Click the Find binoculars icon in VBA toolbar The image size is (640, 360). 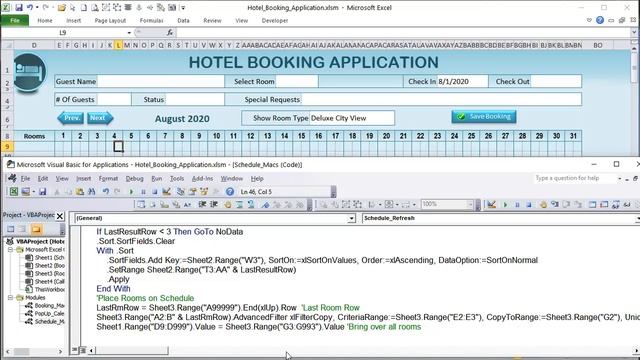click(x=91, y=191)
